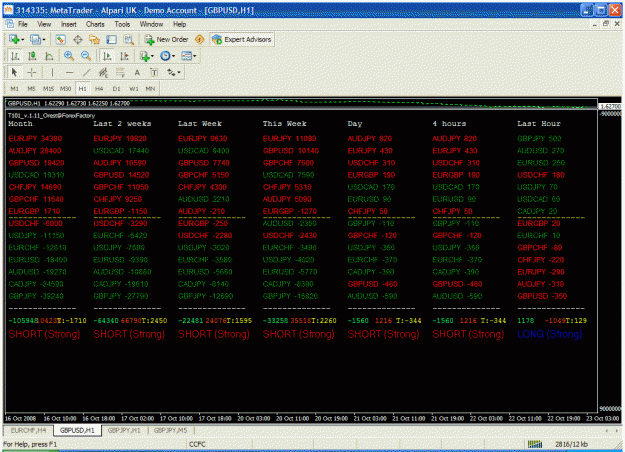Select the Trendline drawing tool
Screen dimensions: 625x452
pyautogui.click(x=86, y=73)
